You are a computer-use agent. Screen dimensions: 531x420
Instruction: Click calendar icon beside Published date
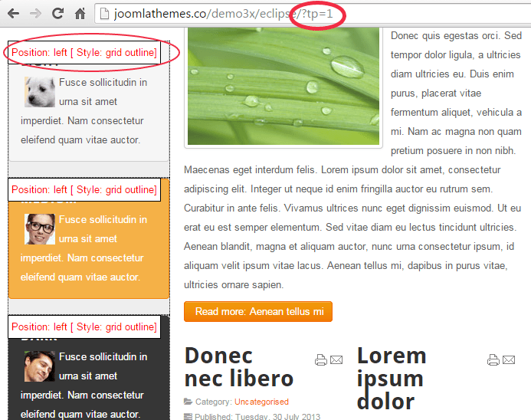coord(188,416)
